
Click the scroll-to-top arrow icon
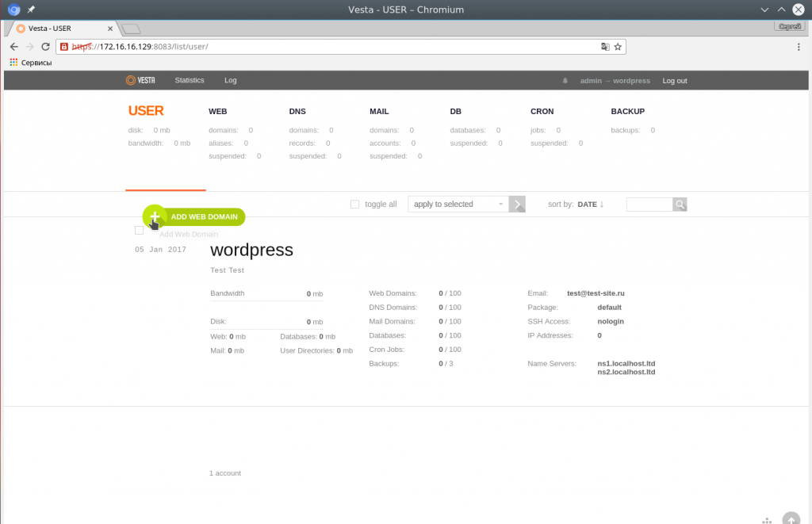pyautogui.click(x=791, y=518)
